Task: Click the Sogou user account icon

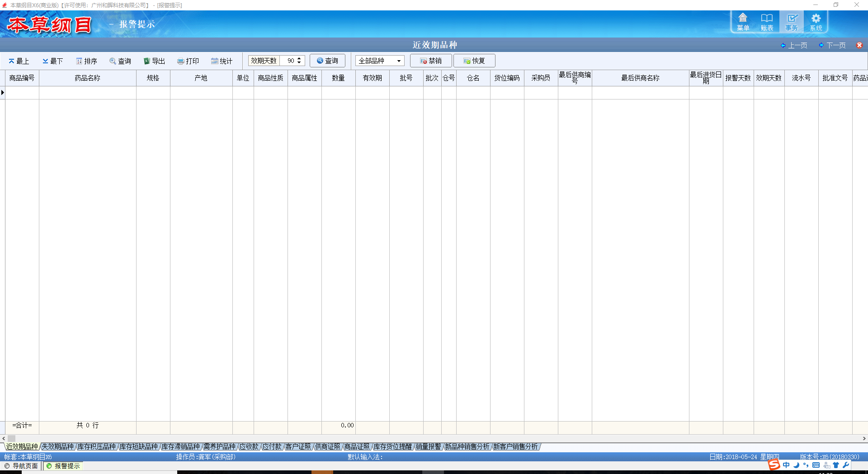Action: pos(826,465)
